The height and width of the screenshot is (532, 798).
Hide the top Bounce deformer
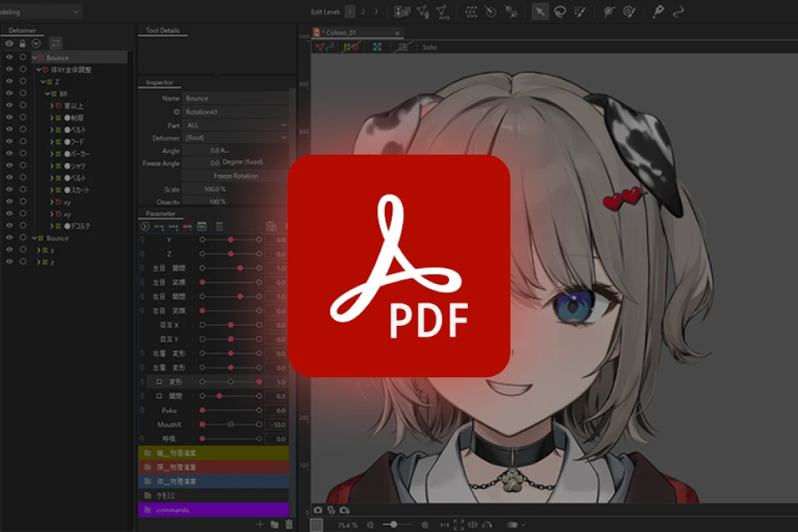tap(9, 57)
